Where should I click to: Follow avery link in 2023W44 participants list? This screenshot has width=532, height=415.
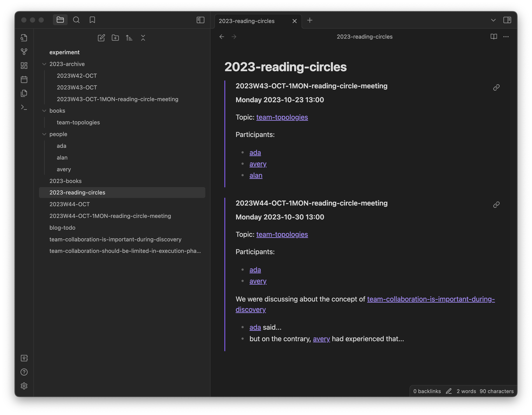[x=258, y=281]
